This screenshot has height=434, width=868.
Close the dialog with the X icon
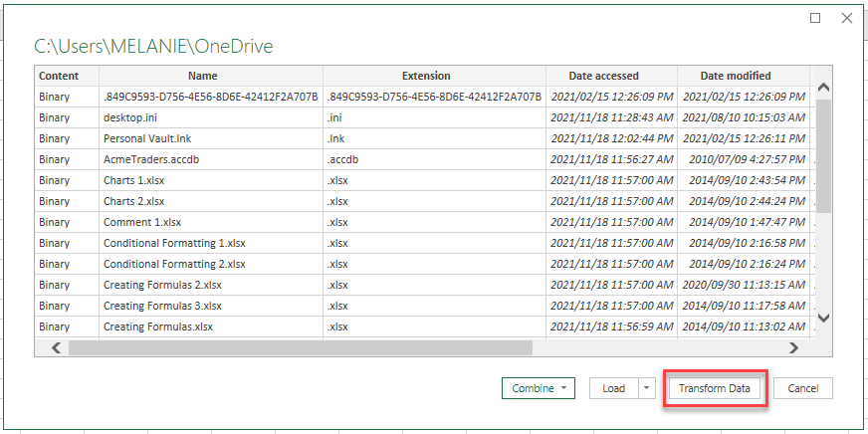pyautogui.click(x=847, y=18)
